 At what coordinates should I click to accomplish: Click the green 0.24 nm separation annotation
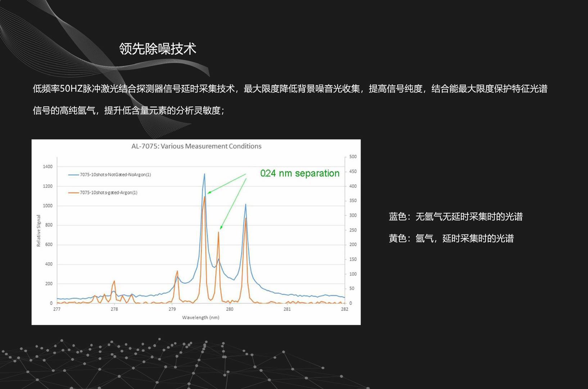click(299, 173)
